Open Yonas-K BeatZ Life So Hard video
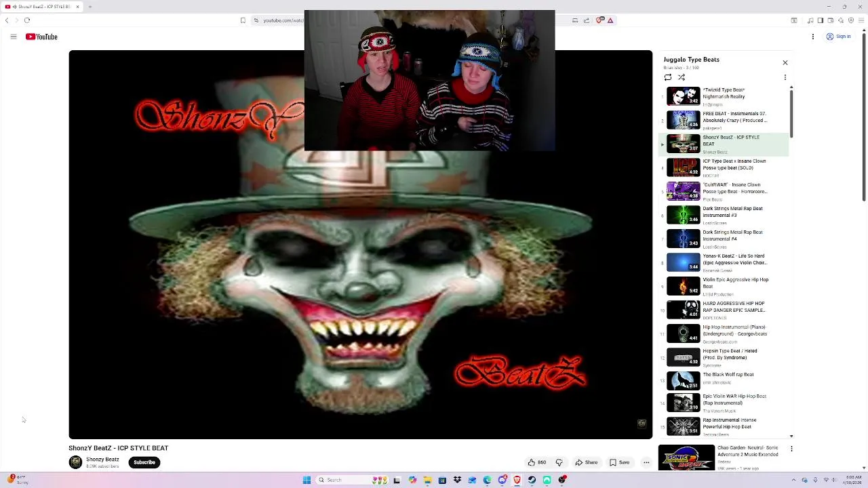 click(724, 262)
